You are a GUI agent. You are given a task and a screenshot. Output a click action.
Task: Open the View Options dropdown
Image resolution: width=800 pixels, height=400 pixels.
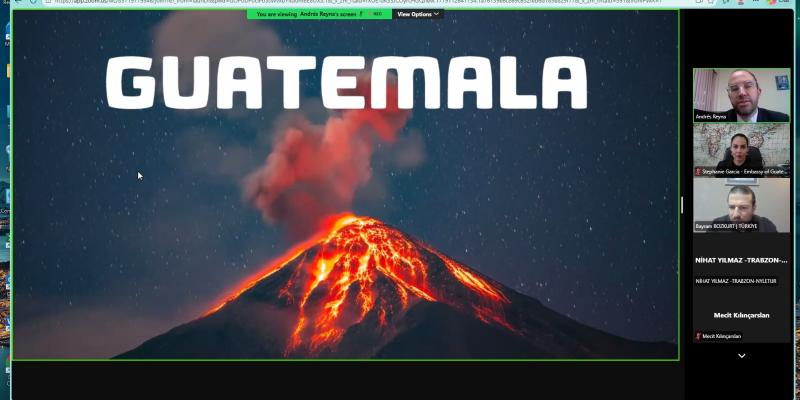coord(417,14)
